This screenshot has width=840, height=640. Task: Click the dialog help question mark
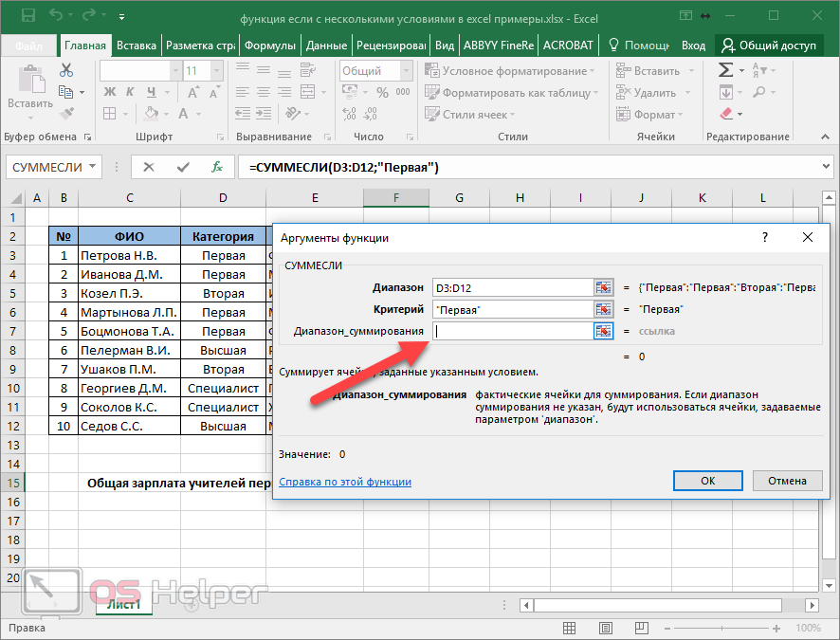point(764,237)
